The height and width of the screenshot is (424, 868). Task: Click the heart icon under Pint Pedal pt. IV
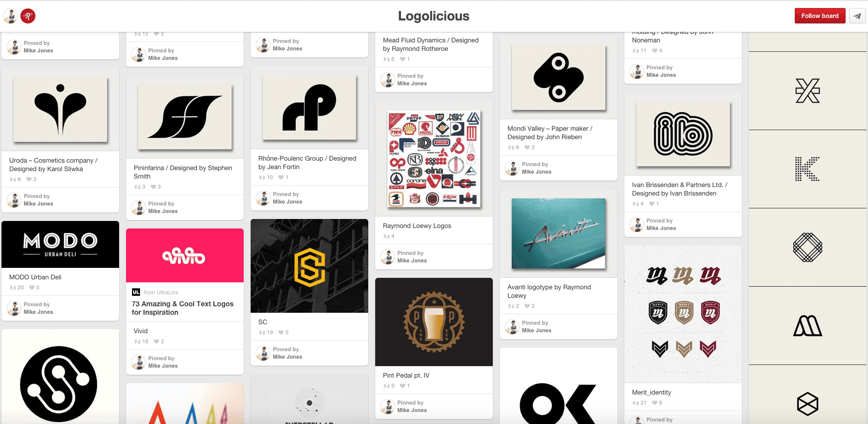(x=403, y=386)
